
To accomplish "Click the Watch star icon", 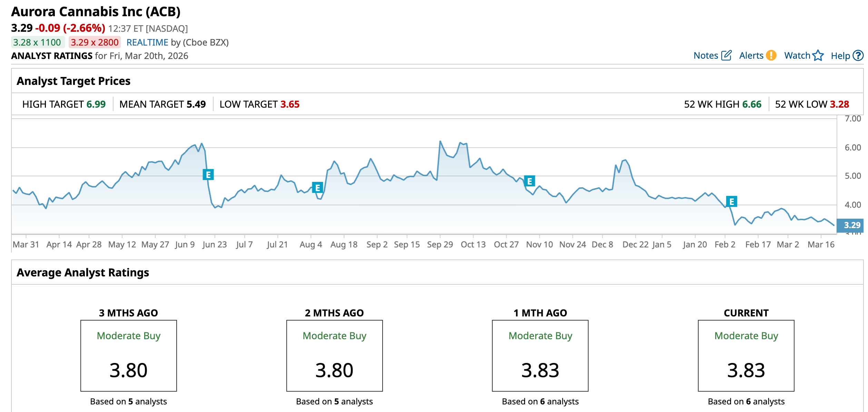I will pyautogui.click(x=818, y=56).
